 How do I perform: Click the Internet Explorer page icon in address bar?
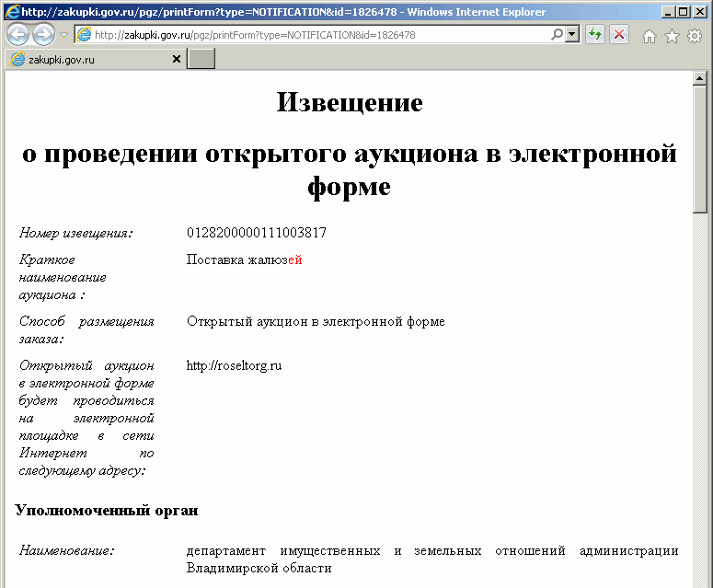(84, 35)
